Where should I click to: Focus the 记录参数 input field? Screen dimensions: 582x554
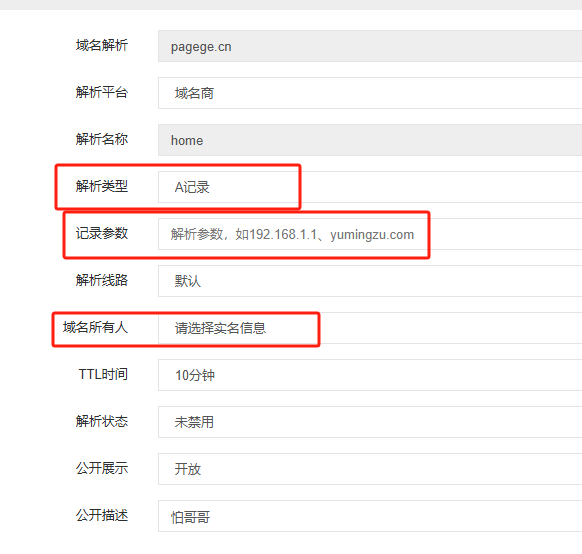pos(370,234)
